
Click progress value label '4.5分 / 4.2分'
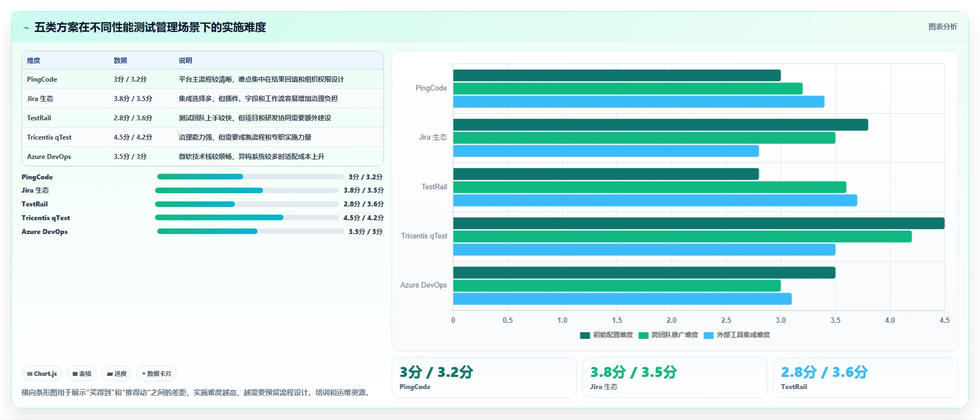(363, 218)
